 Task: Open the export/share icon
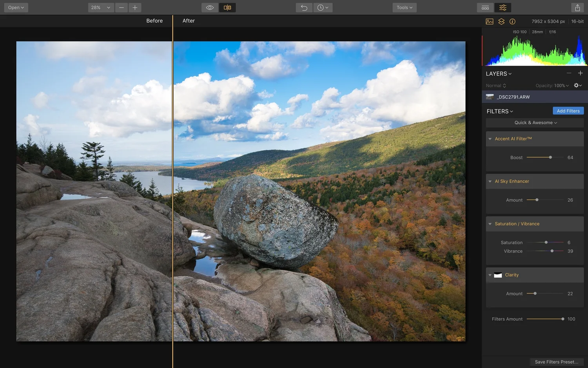577,7
